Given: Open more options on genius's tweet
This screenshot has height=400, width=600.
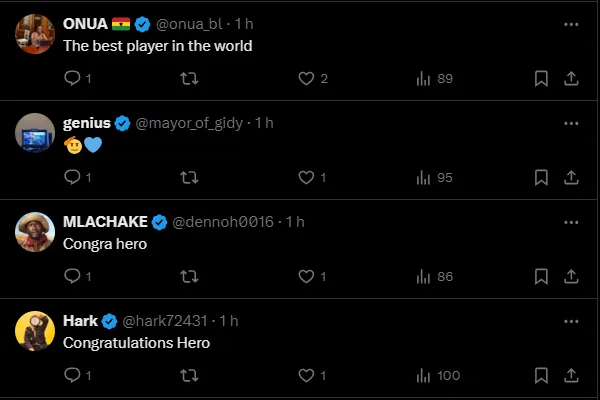Looking at the screenshot, I should click(x=571, y=123).
